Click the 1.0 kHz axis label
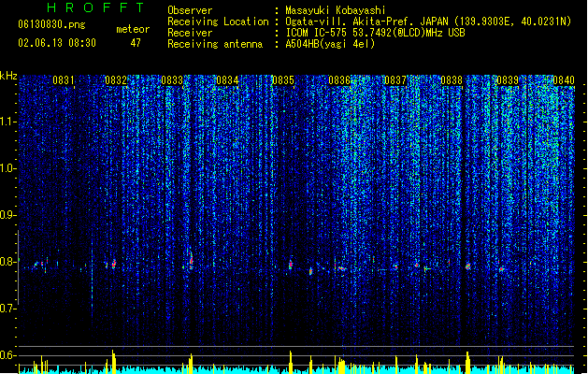 (x=8, y=168)
